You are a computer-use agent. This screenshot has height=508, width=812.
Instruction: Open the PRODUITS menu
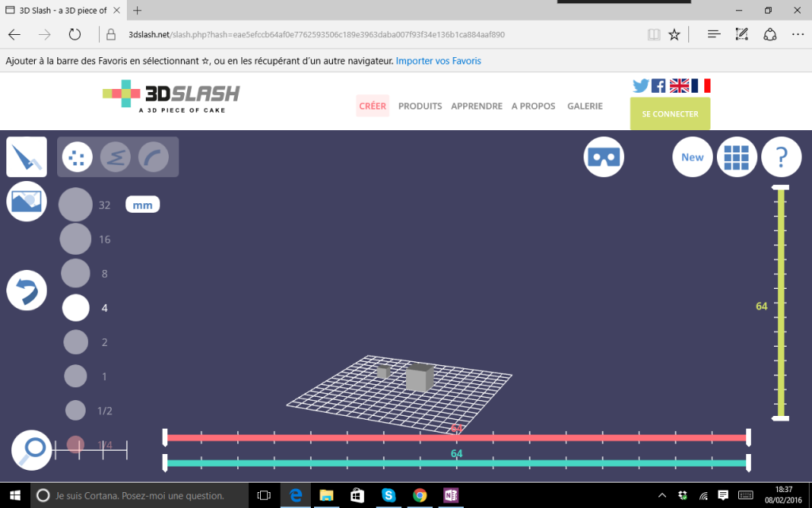[419, 106]
